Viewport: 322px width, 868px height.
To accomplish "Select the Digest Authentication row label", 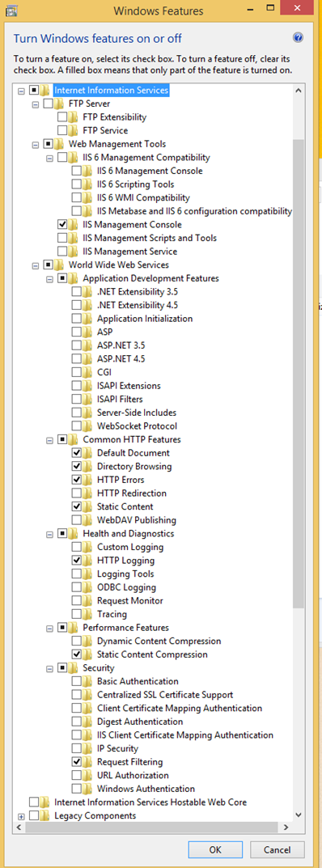I will pos(140,722).
